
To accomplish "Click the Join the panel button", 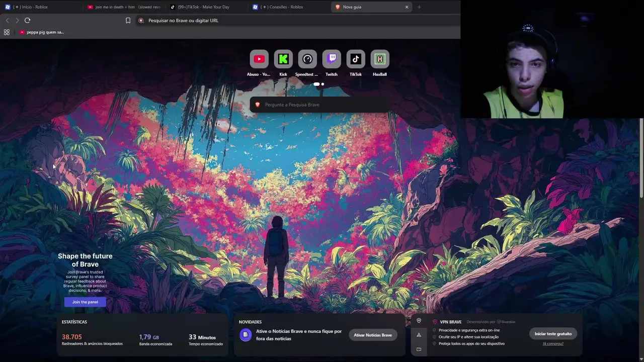I will tap(85, 302).
